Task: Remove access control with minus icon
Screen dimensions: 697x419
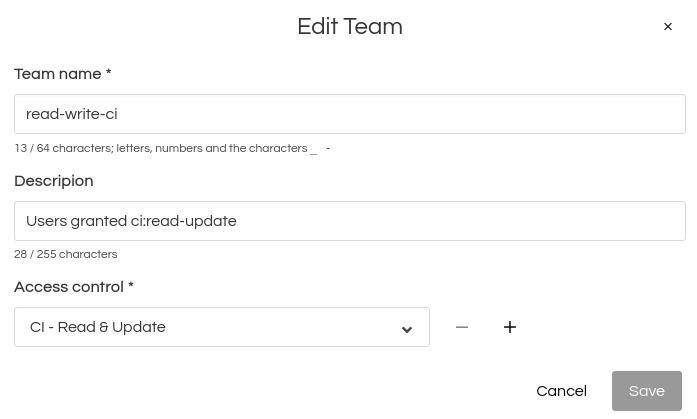Action: (462, 327)
